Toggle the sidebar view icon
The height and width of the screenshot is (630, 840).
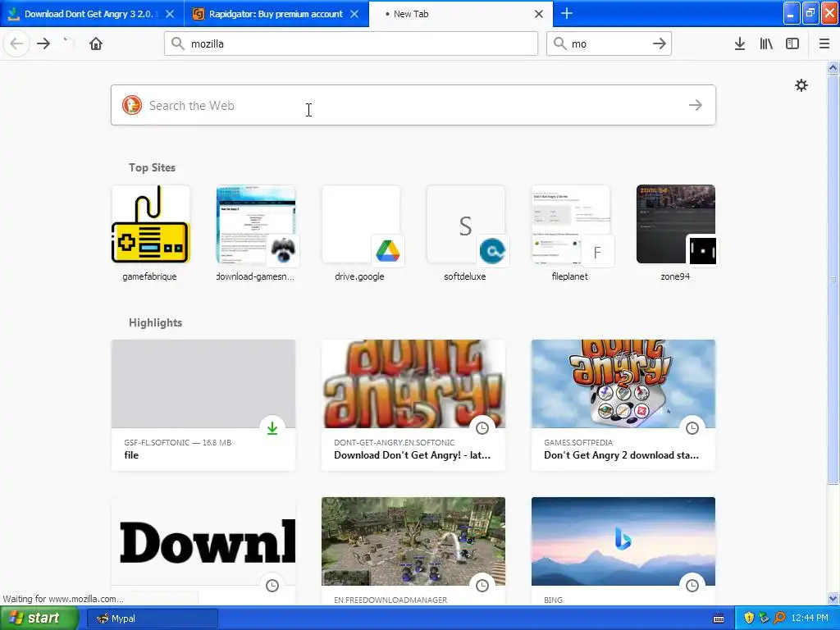pyautogui.click(x=792, y=43)
